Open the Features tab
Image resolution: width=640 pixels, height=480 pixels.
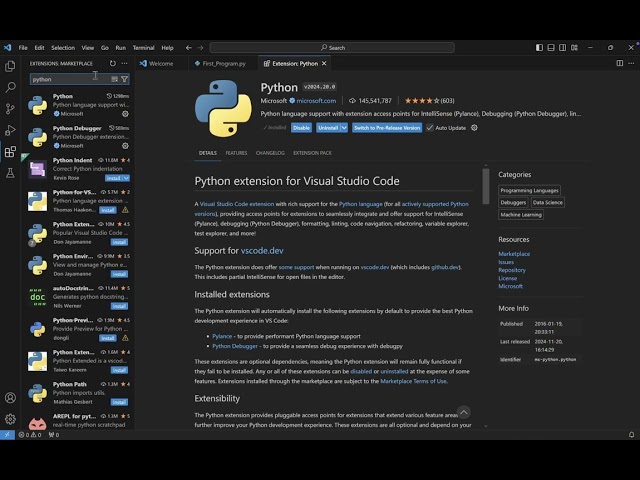point(236,153)
